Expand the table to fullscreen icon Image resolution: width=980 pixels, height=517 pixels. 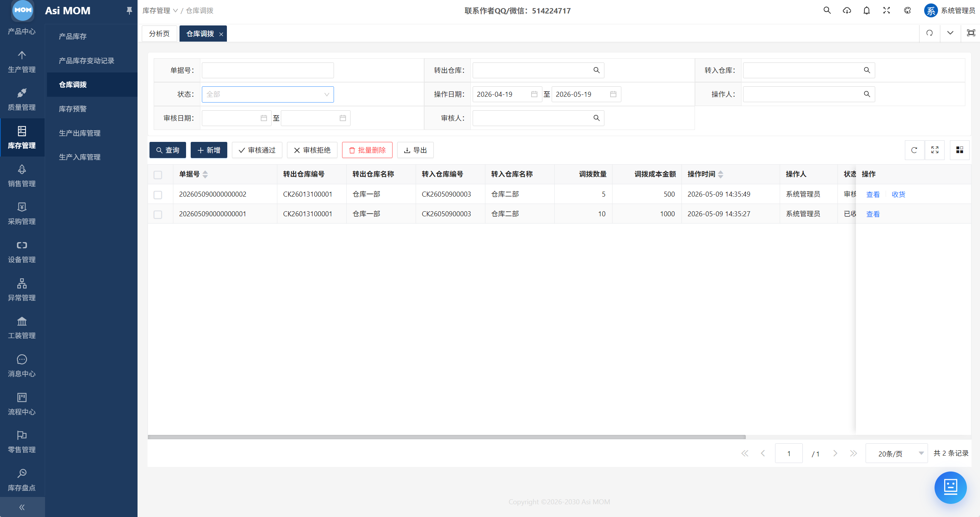coord(935,150)
